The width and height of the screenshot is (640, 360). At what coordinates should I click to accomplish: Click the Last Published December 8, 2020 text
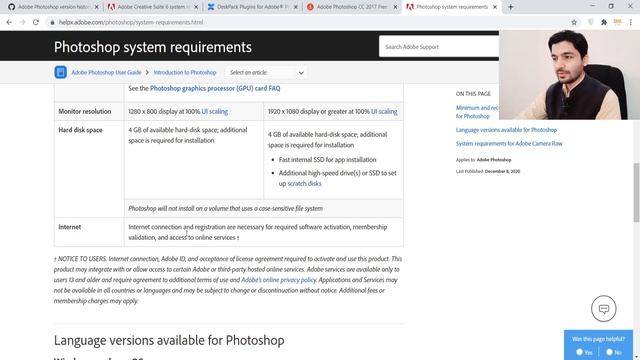tap(488, 171)
